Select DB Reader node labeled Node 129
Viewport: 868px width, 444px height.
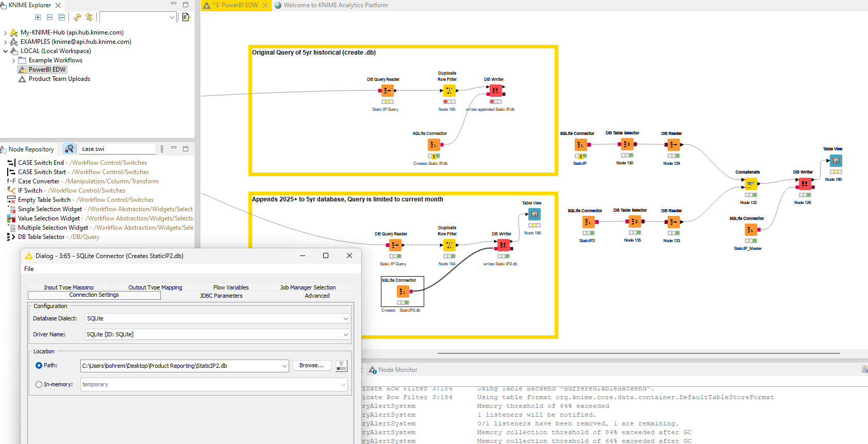[x=673, y=145]
